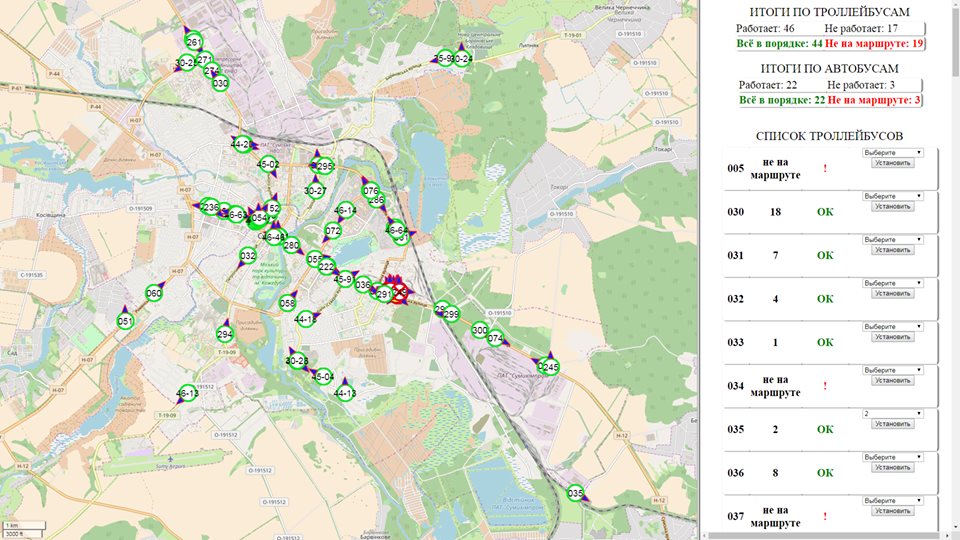Expand the route dropdown for trolleybus 033
The height and width of the screenshot is (540, 960).
(892, 326)
